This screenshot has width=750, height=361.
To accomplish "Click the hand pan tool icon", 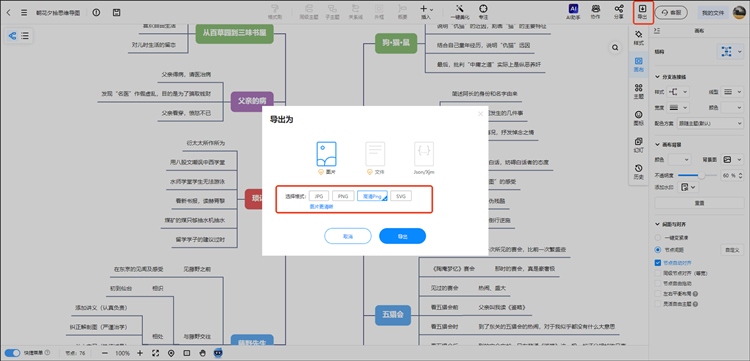I will (x=202, y=353).
